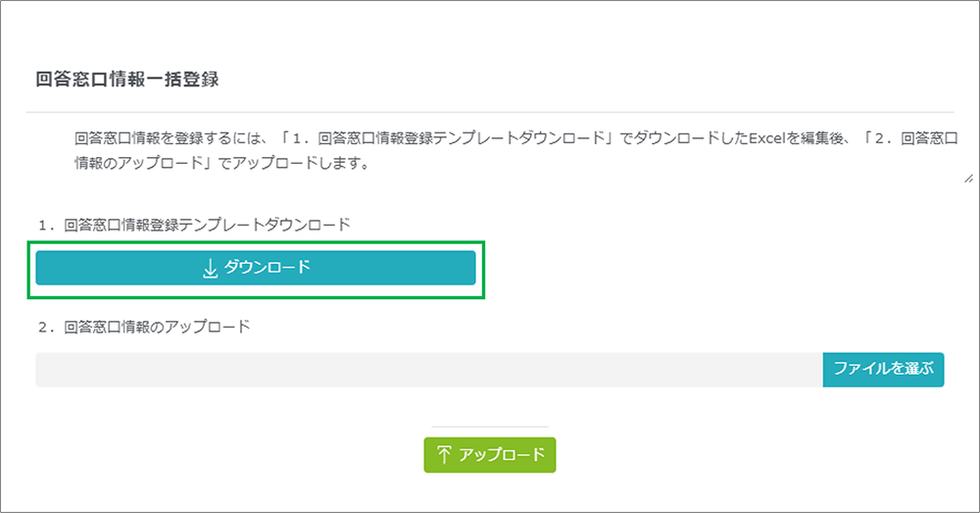This screenshot has height=513, width=980.
Task: Click the step 1 template download label
Action: pyautogui.click(x=206, y=225)
